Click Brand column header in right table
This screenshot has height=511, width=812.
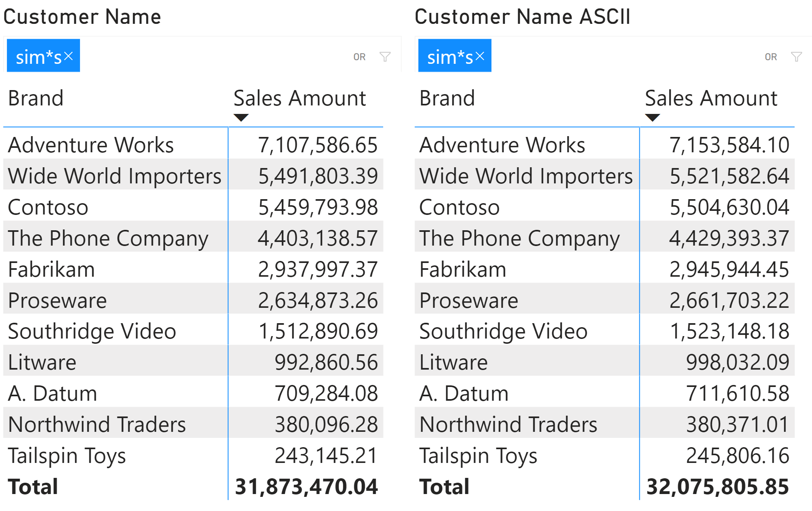447,98
